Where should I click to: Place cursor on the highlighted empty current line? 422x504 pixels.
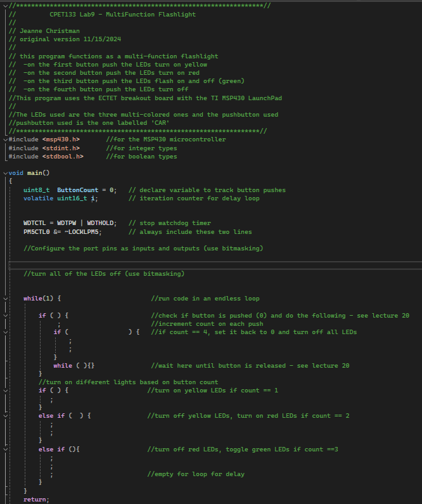(x=215, y=265)
